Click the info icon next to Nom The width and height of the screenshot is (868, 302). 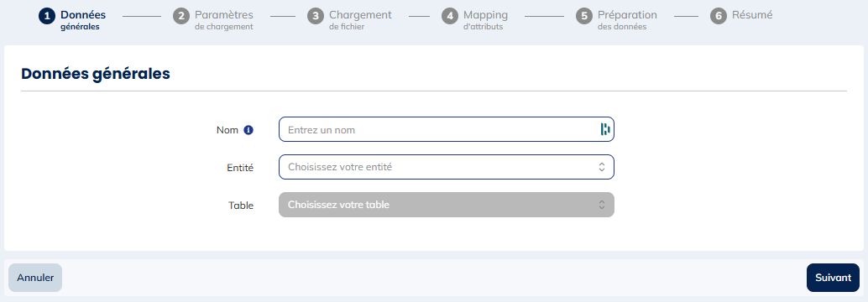248,130
